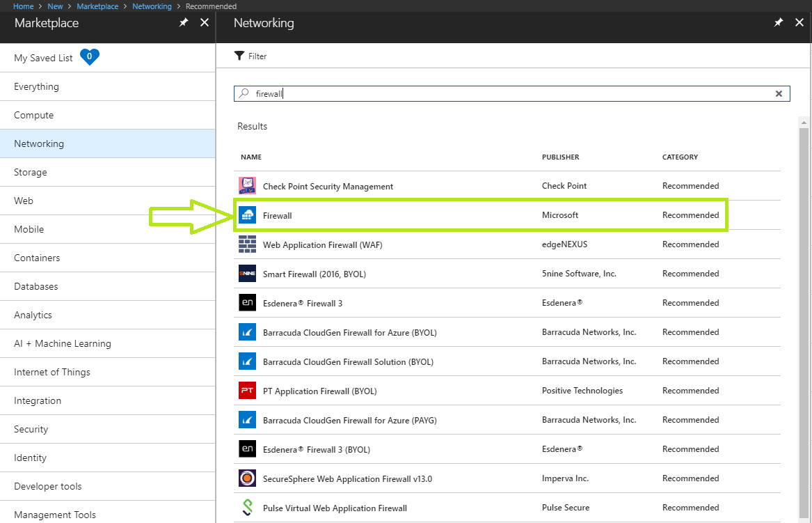
Task: Sort by CATEGORY column header
Action: pyautogui.click(x=680, y=157)
